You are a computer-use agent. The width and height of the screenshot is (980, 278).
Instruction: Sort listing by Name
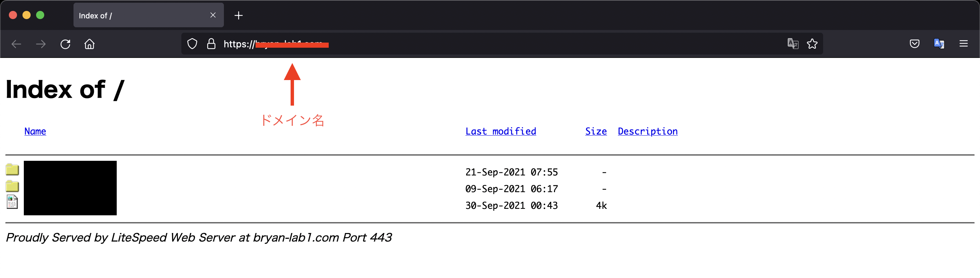35,132
